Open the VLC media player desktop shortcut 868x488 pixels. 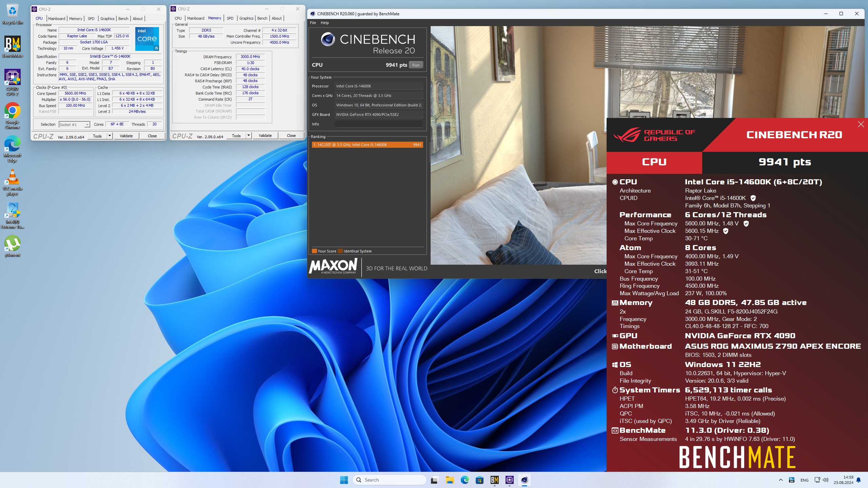(x=13, y=182)
